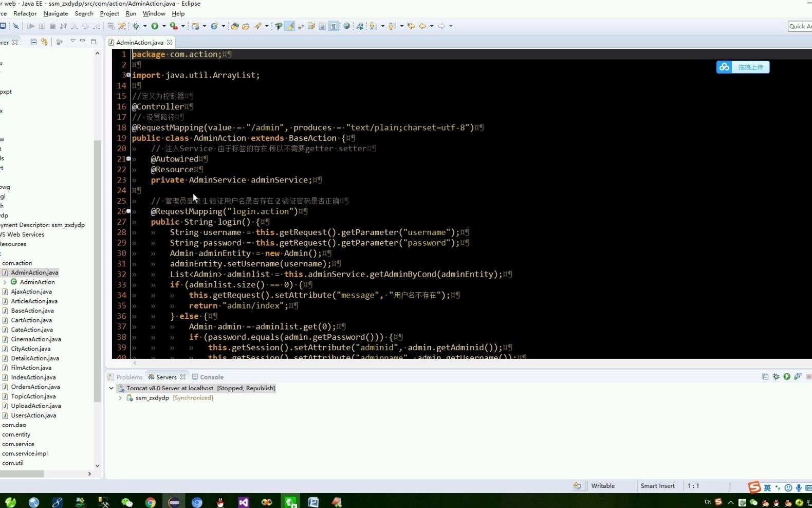Click the New Server wizard icon
The width and height of the screenshot is (812, 508).
[196, 26]
